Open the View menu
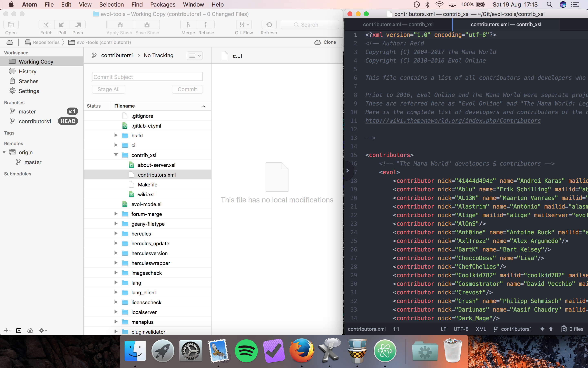This screenshot has width=588, height=368. tap(85, 4)
